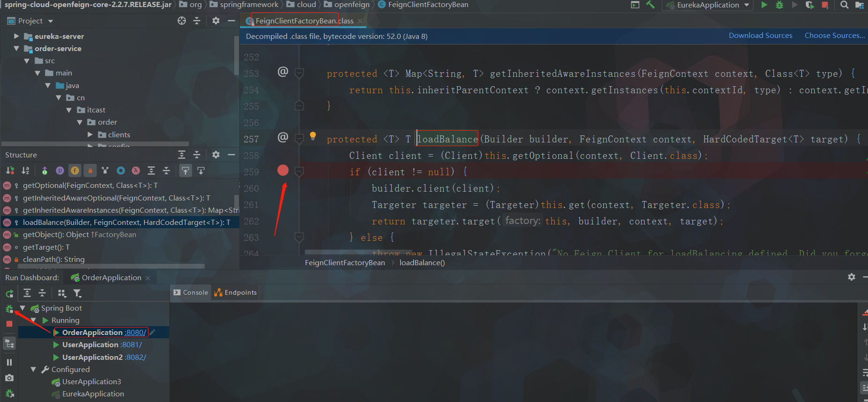Collapse the src folder
Image resolution: width=868 pixels, height=402 pixels.
pos(27,60)
